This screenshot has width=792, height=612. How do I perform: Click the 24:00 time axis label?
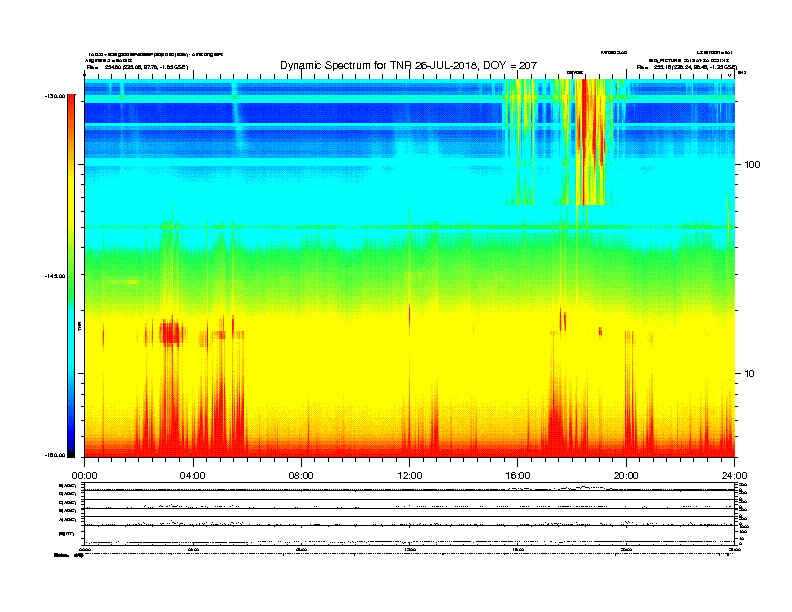(734, 475)
